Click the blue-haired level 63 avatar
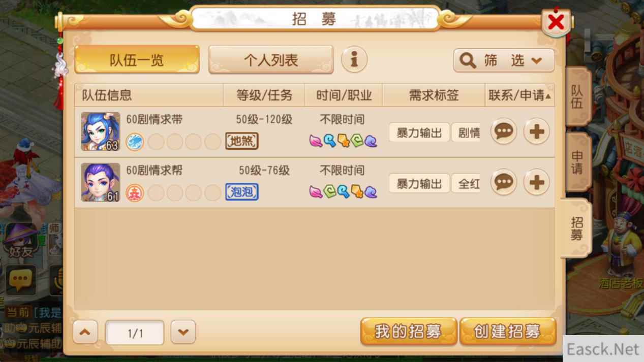This screenshot has width=644, height=362. pos(101,131)
